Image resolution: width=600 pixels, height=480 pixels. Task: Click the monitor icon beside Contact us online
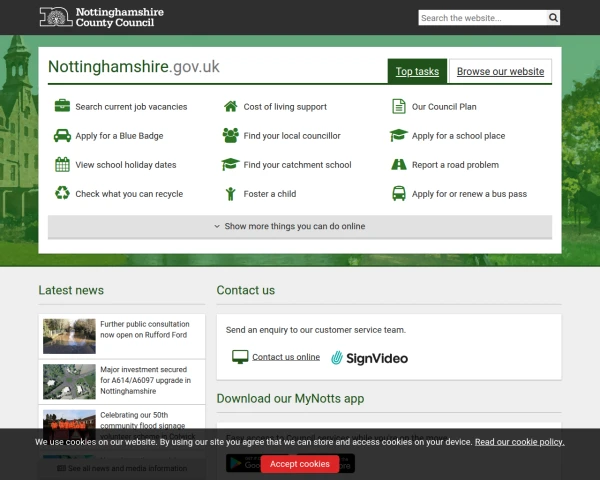[x=240, y=357]
